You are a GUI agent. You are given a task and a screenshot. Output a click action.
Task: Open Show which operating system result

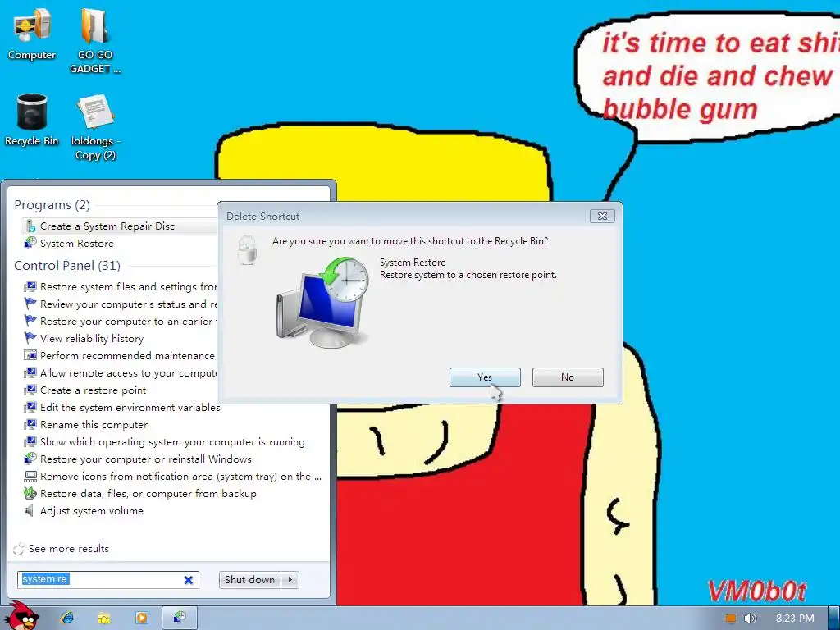click(172, 442)
